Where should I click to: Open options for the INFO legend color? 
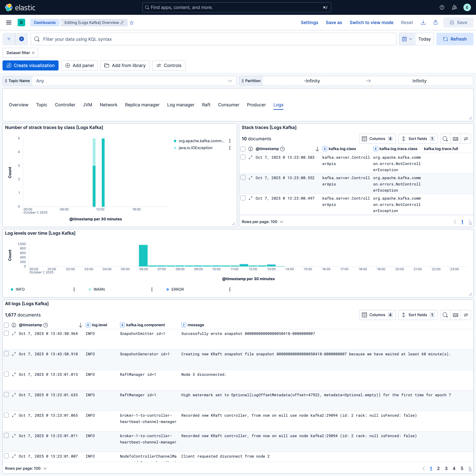(x=74, y=289)
